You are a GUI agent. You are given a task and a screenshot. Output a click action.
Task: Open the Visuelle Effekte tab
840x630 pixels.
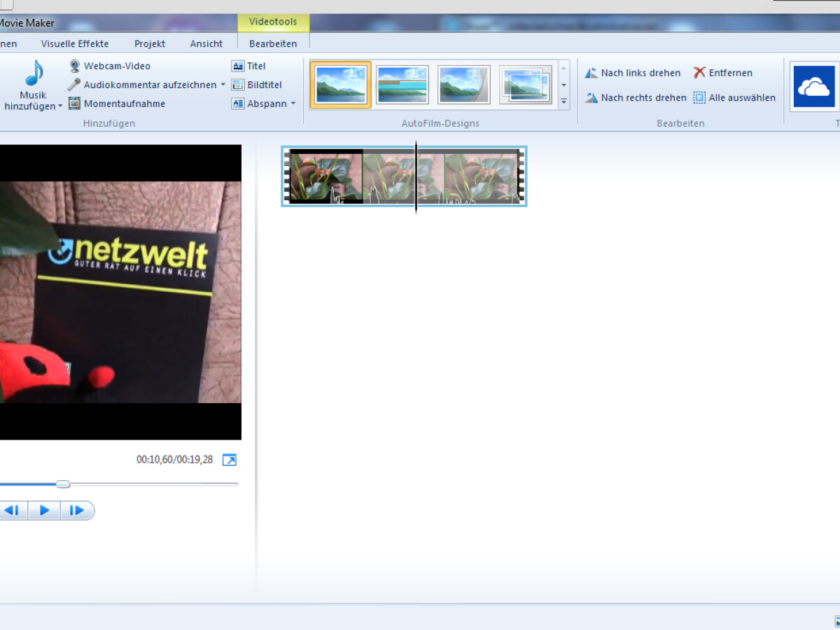[x=75, y=43]
